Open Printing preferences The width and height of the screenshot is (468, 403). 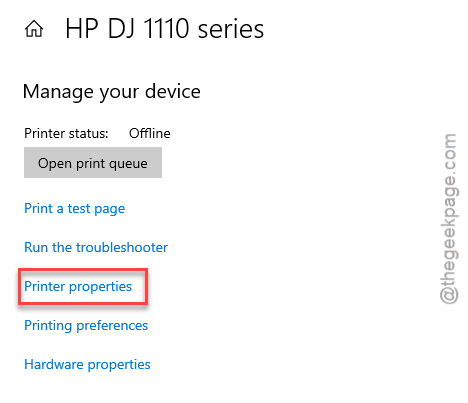[x=86, y=326]
